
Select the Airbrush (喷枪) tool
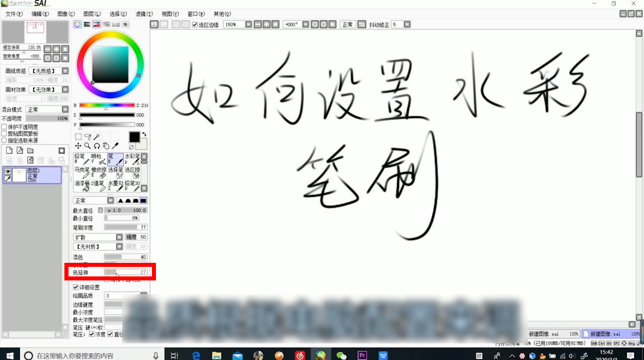click(97, 159)
